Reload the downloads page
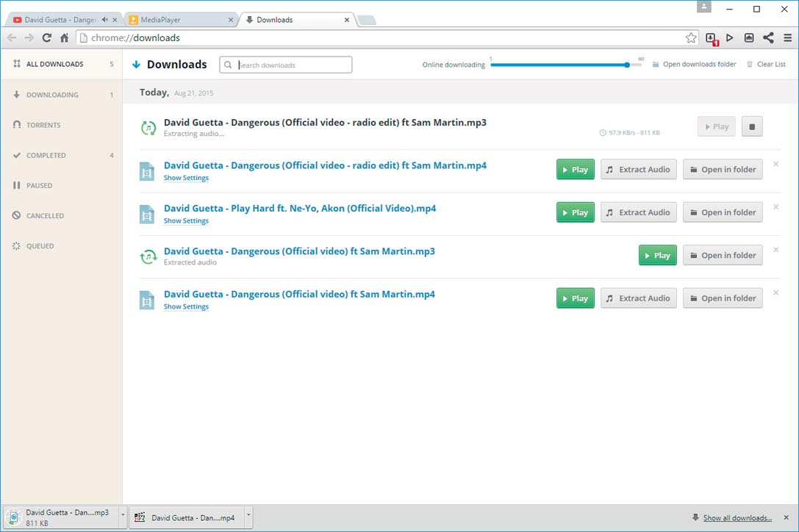Screen dimensions: 799x532 pos(47,37)
